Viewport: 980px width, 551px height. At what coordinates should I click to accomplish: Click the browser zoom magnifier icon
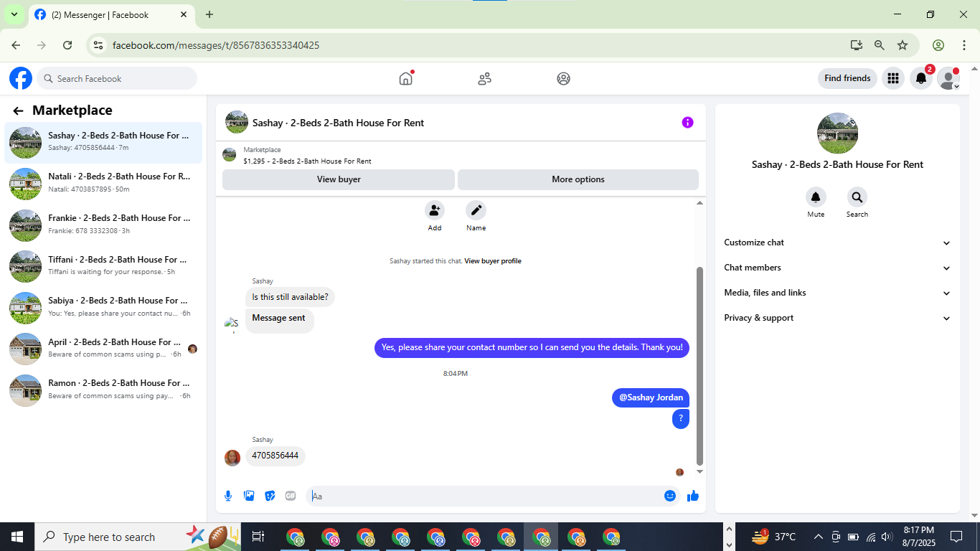[880, 45]
